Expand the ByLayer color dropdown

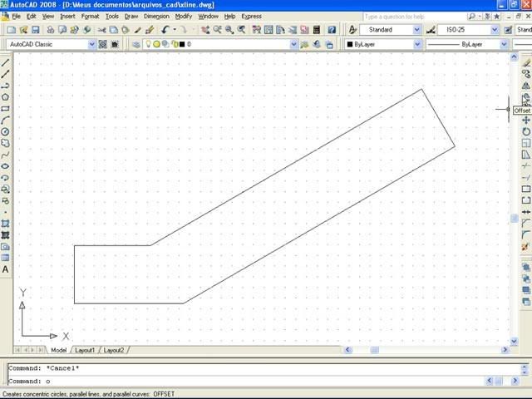(417, 44)
